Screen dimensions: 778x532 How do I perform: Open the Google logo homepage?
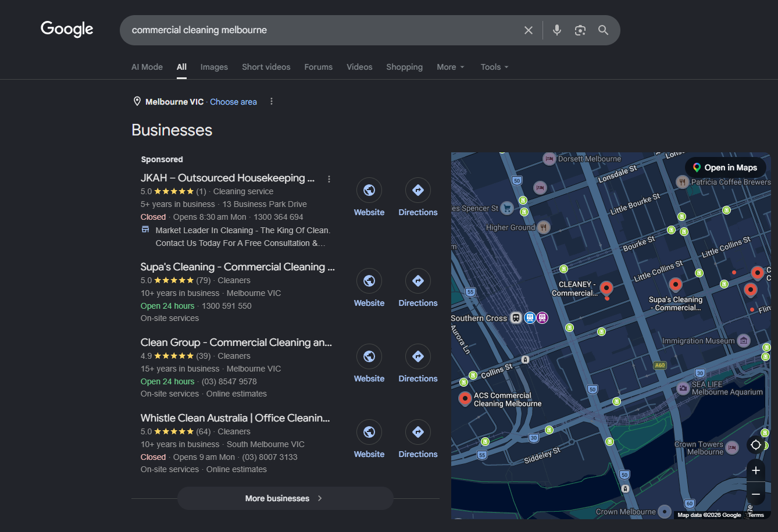click(x=67, y=29)
